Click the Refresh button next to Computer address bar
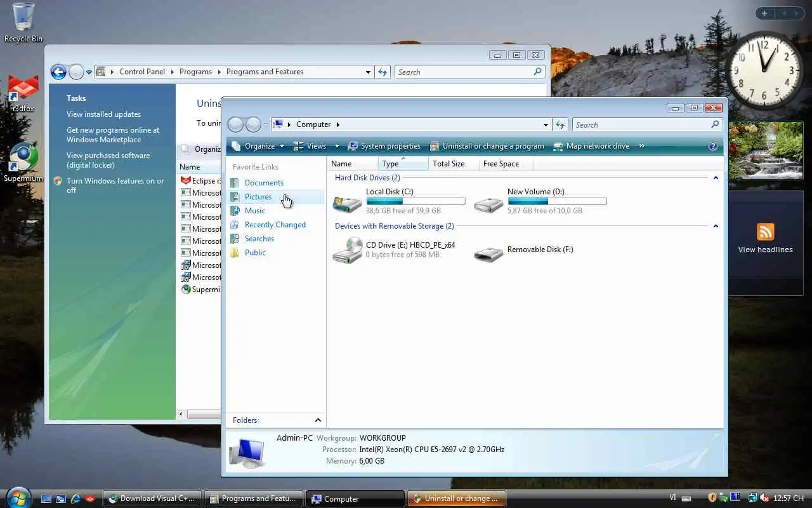 560,125
